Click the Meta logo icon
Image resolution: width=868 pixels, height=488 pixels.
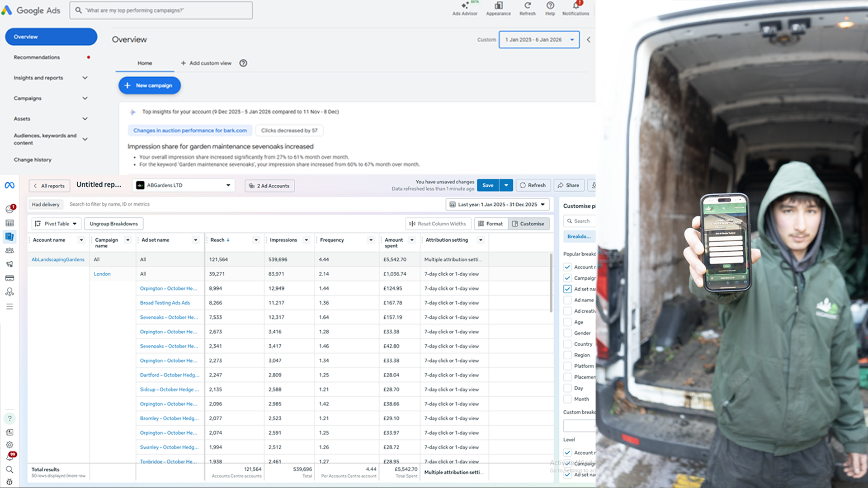click(9, 185)
